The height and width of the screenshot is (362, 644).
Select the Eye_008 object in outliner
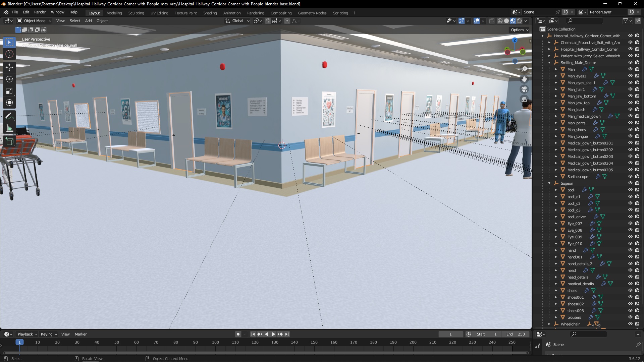(575, 230)
